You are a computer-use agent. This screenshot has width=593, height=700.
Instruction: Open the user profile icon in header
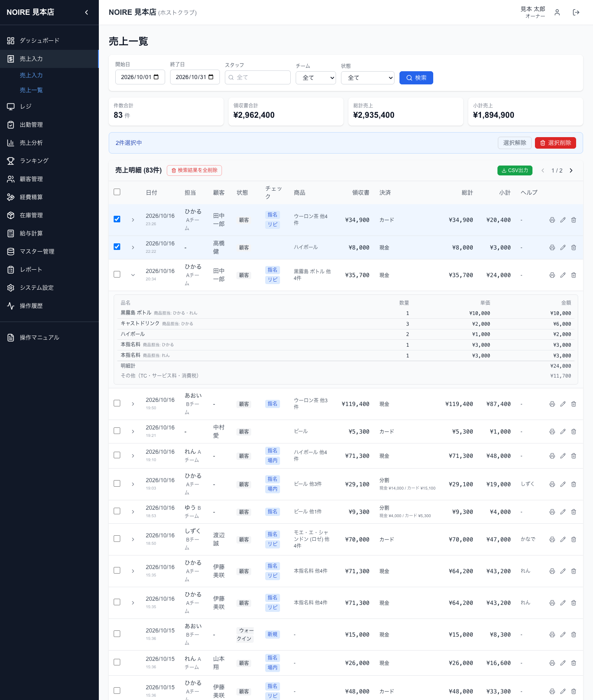pos(557,12)
